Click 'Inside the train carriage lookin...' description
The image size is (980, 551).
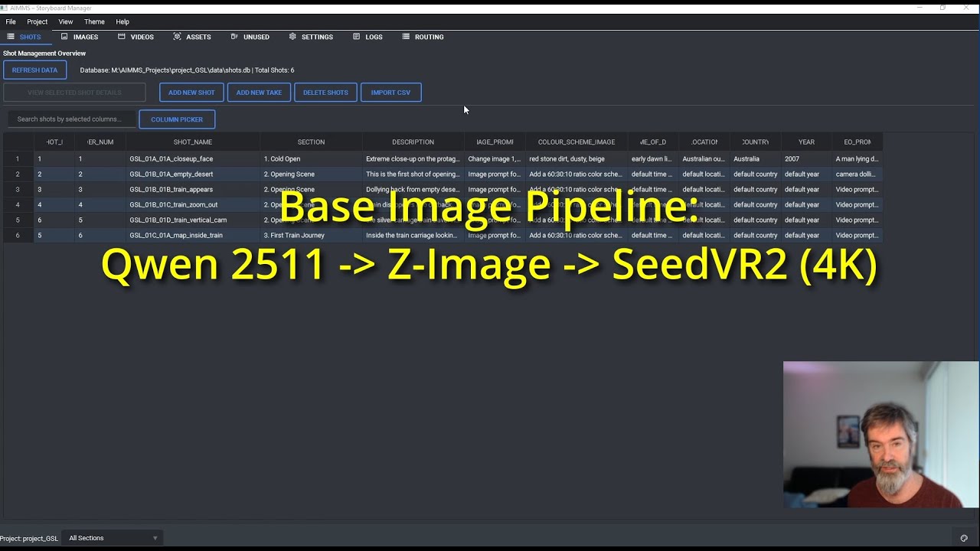point(413,236)
